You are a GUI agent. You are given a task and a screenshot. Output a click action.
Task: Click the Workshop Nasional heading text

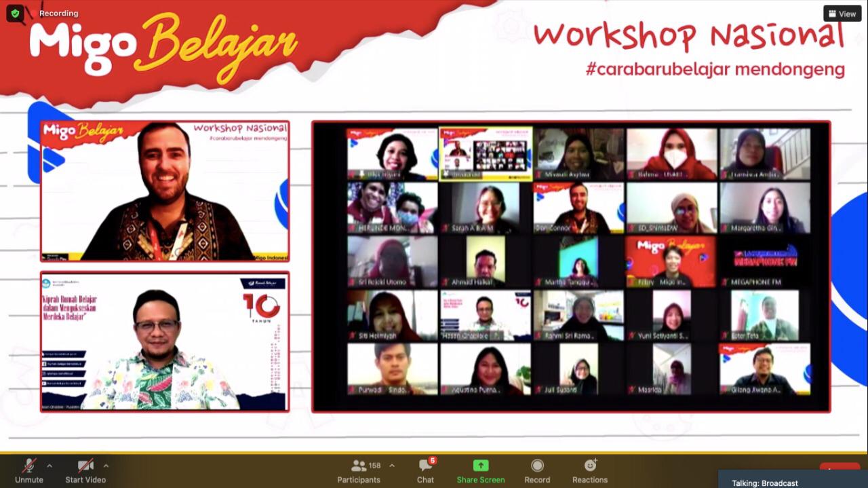tap(689, 35)
